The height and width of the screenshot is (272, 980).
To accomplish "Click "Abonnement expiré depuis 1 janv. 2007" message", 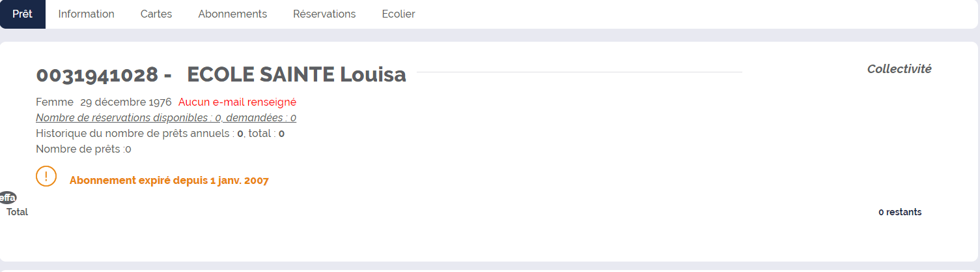I will (x=169, y=180).
